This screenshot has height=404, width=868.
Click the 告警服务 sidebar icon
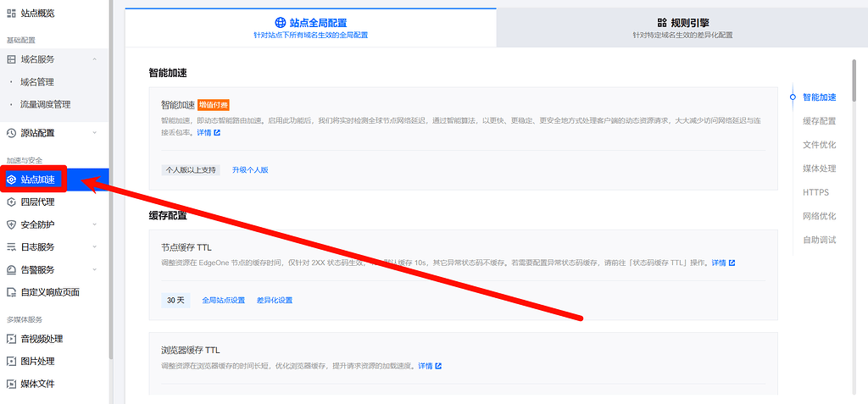click(11, 270)
